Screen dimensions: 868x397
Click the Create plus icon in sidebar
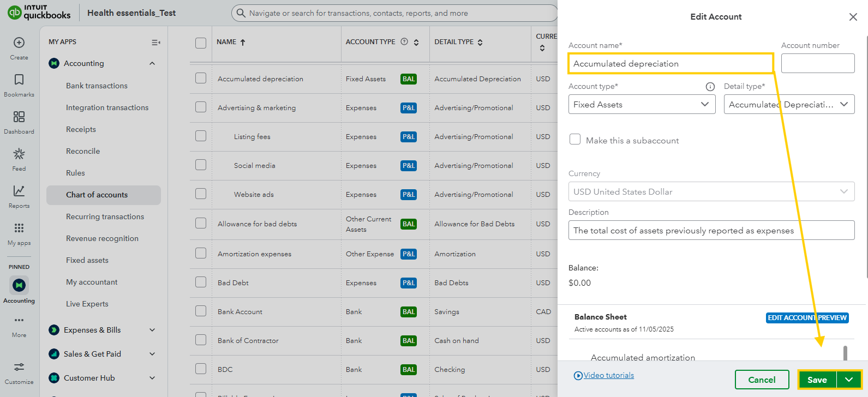pyautogui.click(x=19, y=43)
